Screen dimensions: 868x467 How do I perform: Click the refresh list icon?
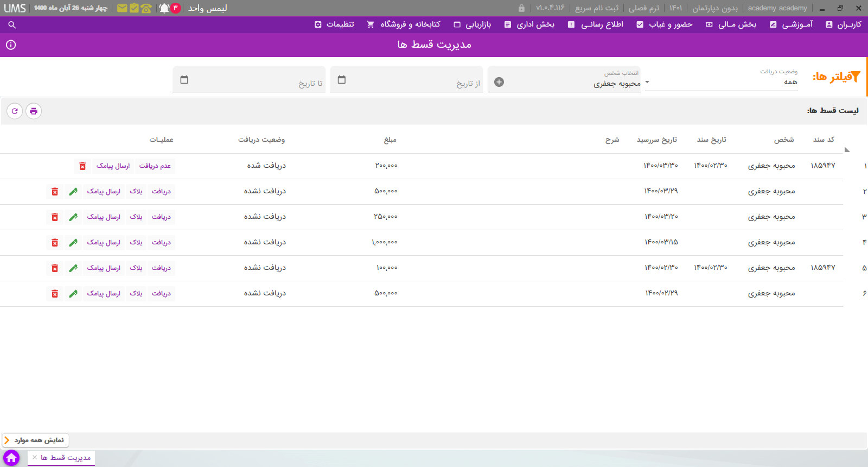15,111
